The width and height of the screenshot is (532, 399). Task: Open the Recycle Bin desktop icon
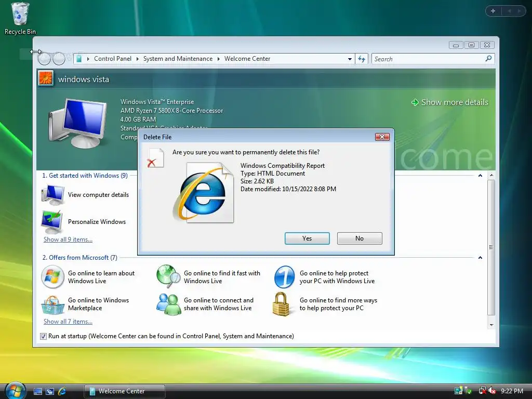(20, 19)
